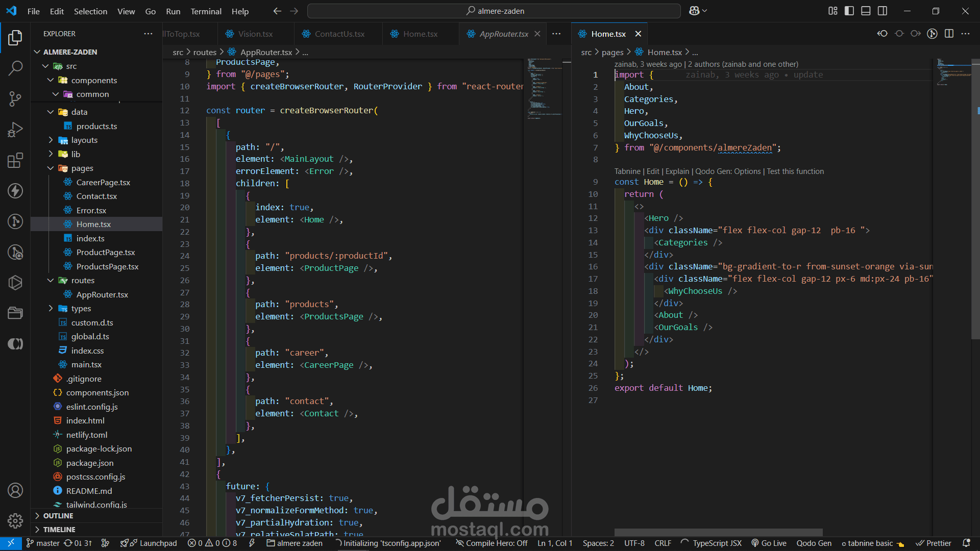Toggle the Secondary Side Bar layout button
This screenshot has height=551, width=980.
point(883,11)
